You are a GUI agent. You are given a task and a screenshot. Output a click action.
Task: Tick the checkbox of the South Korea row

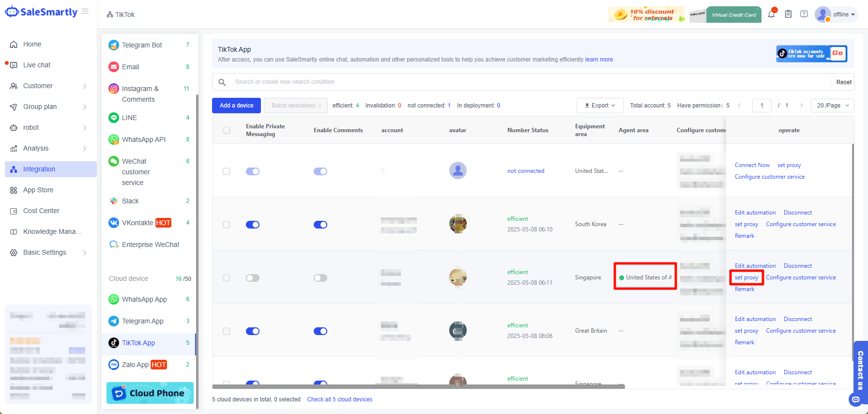click(x=227, y=225)
